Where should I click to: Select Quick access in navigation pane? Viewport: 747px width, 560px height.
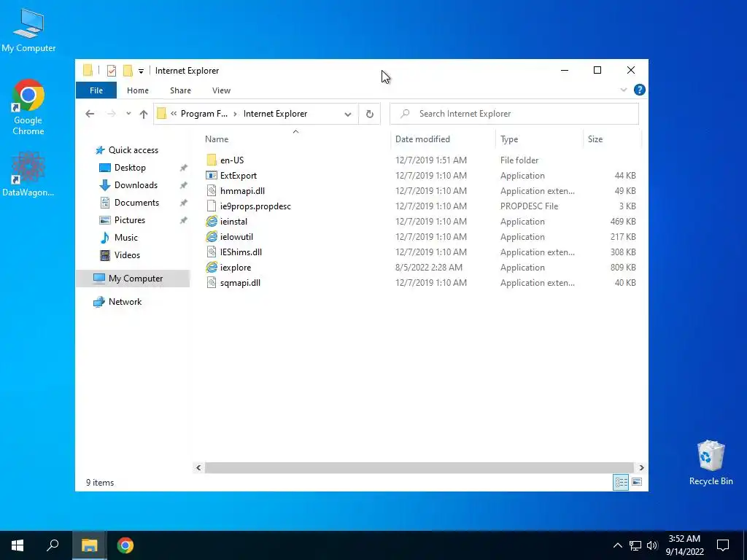pyautogui.click(x=127, y=150)
